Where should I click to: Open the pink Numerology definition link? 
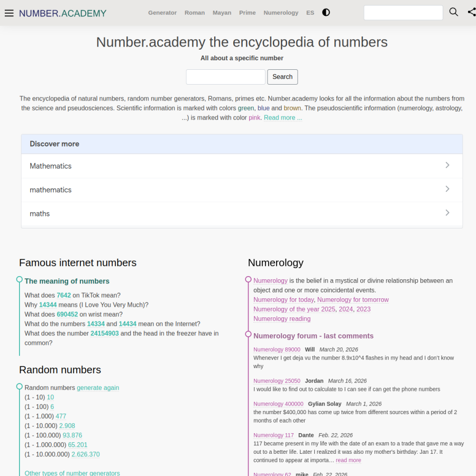pyautogui.click(x=270, y=281)
